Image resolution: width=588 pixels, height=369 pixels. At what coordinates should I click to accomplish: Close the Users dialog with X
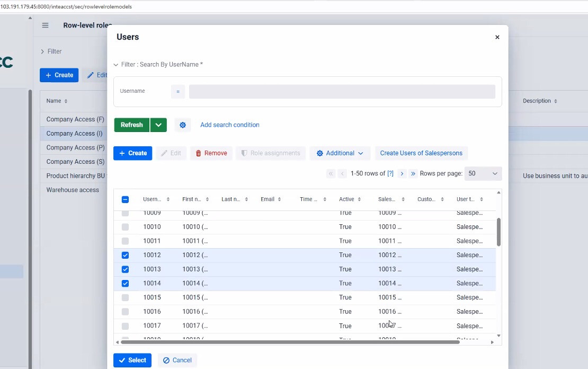[497, 37]
